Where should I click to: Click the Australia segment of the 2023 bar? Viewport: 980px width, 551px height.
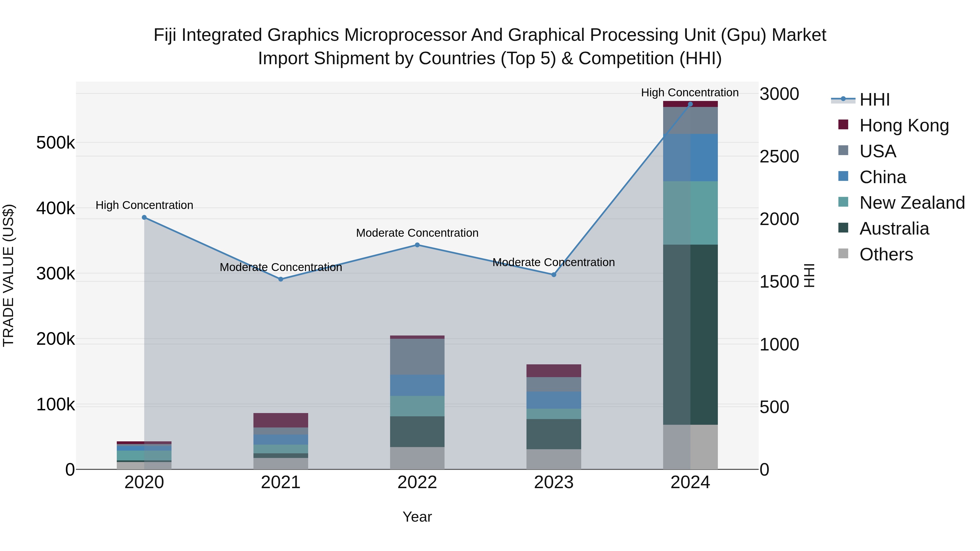coord(554,434)
